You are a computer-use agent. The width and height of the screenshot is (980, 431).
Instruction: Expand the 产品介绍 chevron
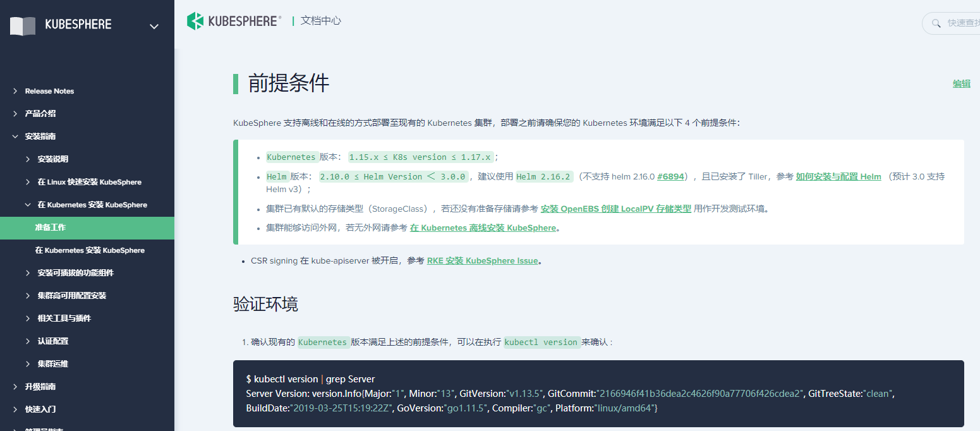[x=15, y=114]
